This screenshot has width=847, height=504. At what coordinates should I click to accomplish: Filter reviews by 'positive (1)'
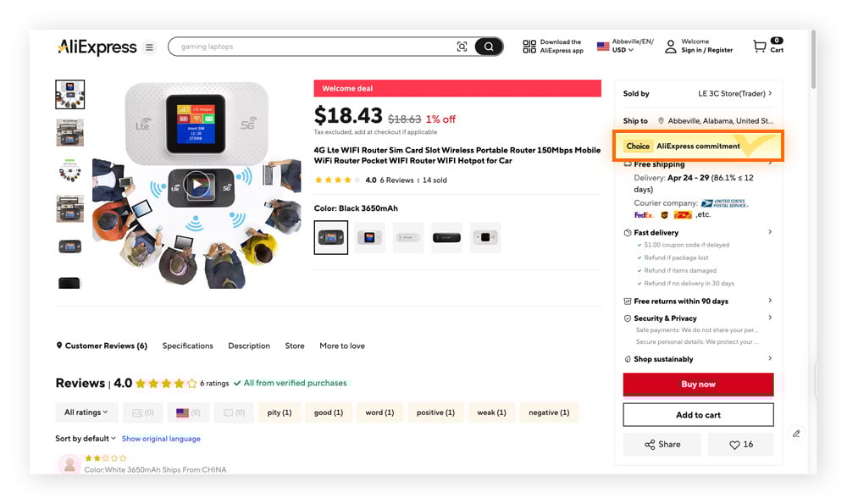[x=435, y=412]
